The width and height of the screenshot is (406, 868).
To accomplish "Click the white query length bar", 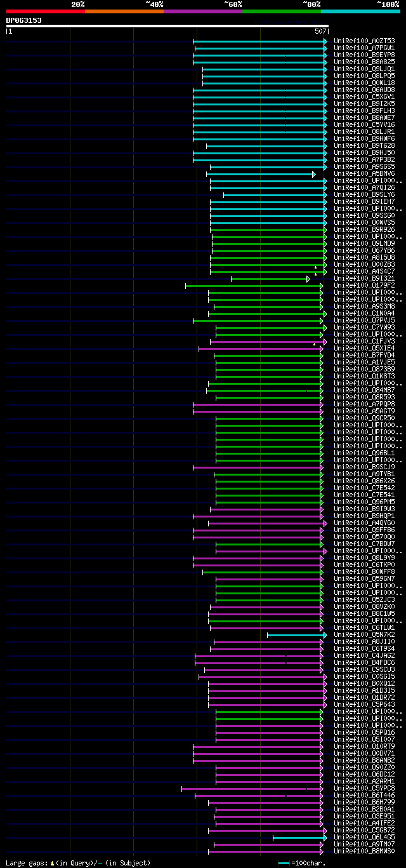I will click(167, 26).
